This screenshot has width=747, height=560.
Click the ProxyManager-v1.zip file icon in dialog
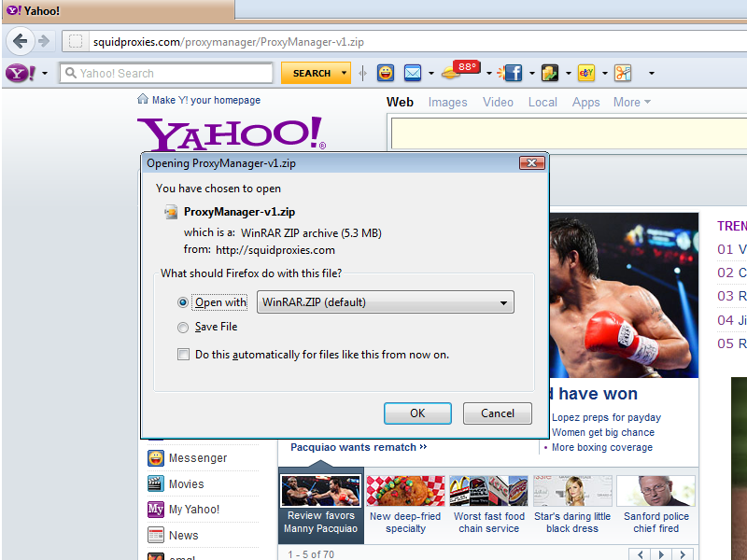click(x=171, y=212)
